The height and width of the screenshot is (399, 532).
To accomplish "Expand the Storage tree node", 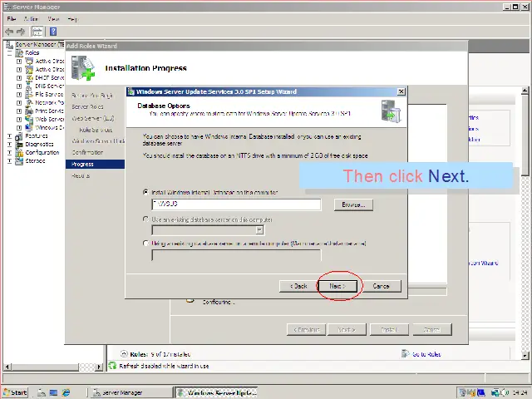I will coord(9,160).
